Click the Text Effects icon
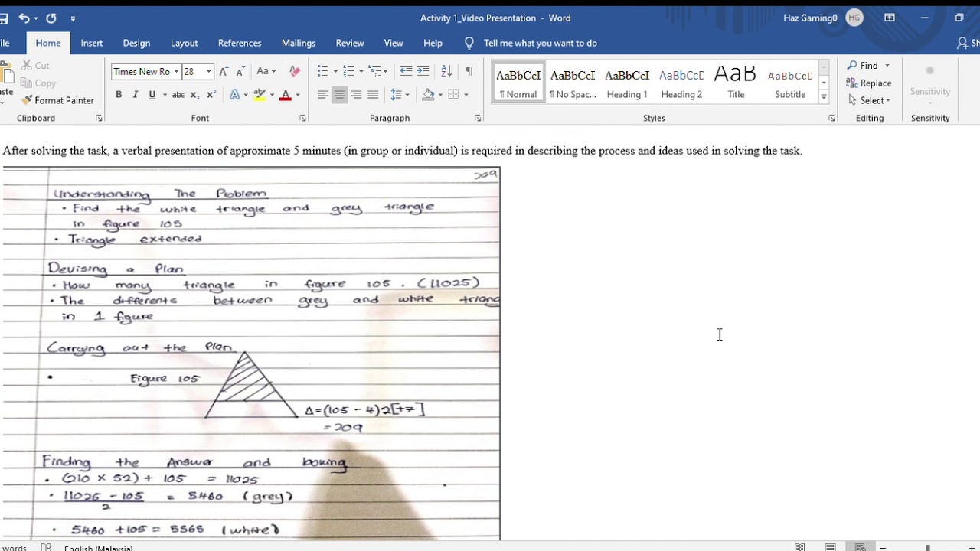Image resolution: width=980 pixels, height=551 pixels. (234, 95)
